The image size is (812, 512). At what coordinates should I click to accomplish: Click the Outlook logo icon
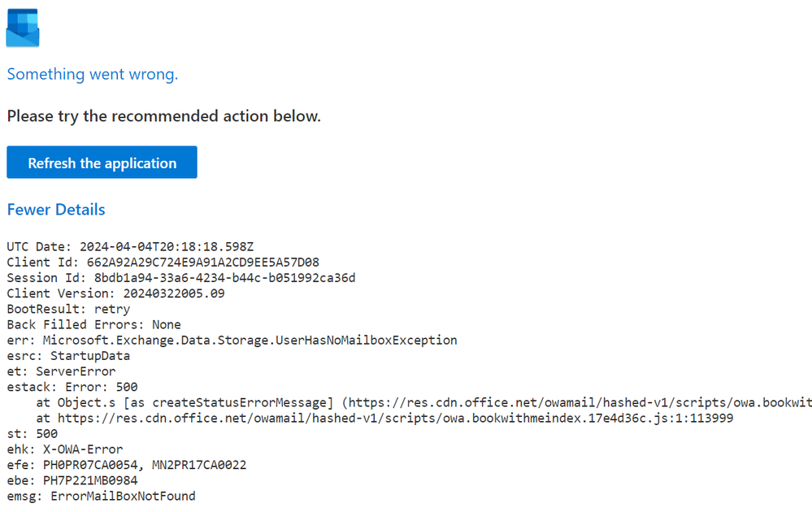click(x=23, y=27)
